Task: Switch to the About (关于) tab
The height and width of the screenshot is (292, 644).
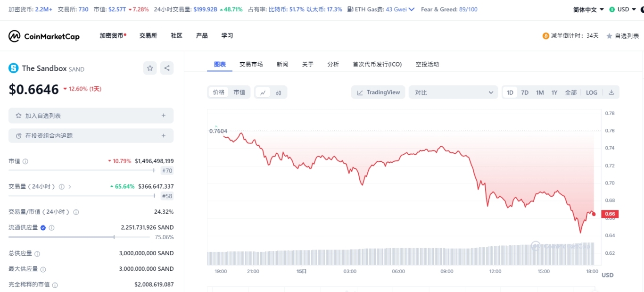Action: pyautogui.click(x=308, y=64)
